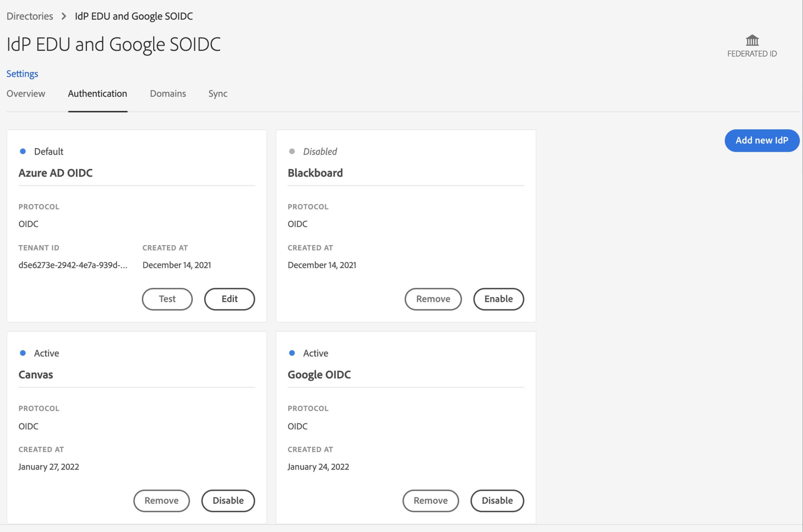
Task: Click Google OIDC card's Active dot
Action: [x=292, y=353]
